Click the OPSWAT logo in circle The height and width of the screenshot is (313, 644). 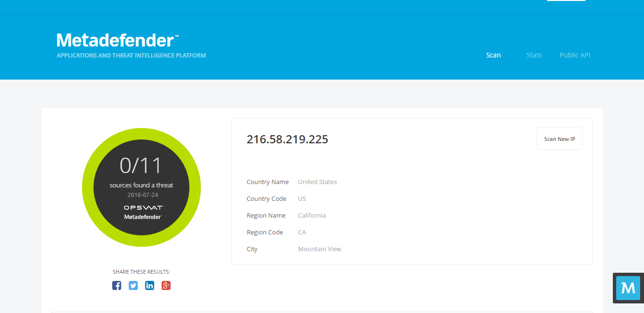pyautogui.click(x=143, y=208)
